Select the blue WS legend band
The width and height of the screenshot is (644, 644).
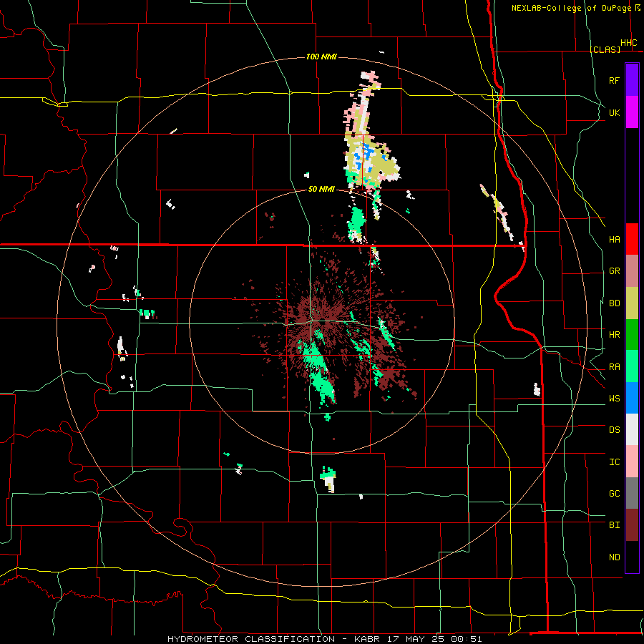(632, 398)
